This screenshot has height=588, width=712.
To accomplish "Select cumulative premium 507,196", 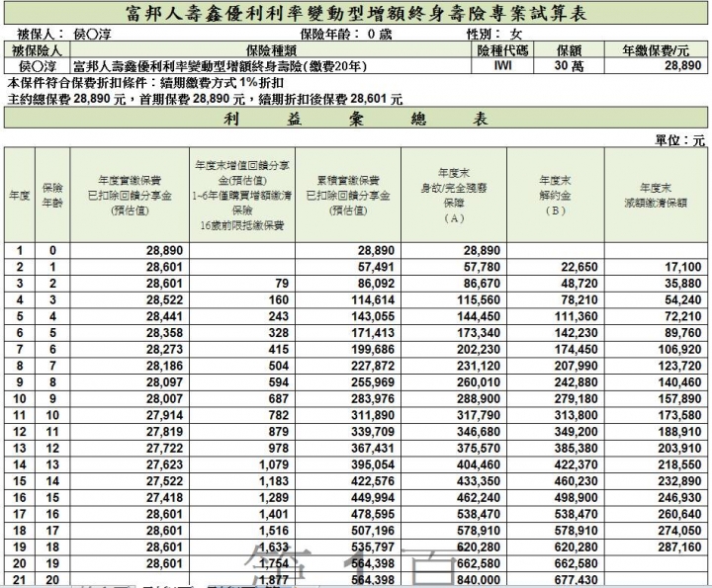I will 373,531.
